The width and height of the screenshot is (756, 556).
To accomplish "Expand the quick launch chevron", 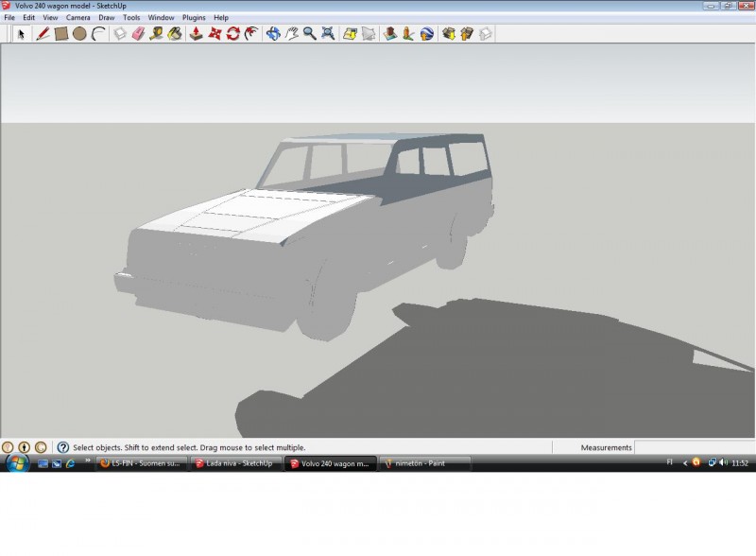I will (88, 460).
